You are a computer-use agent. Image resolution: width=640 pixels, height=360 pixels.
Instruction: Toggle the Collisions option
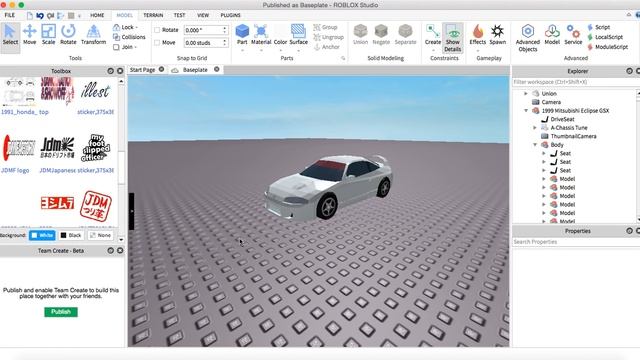[x=129, y=37]
